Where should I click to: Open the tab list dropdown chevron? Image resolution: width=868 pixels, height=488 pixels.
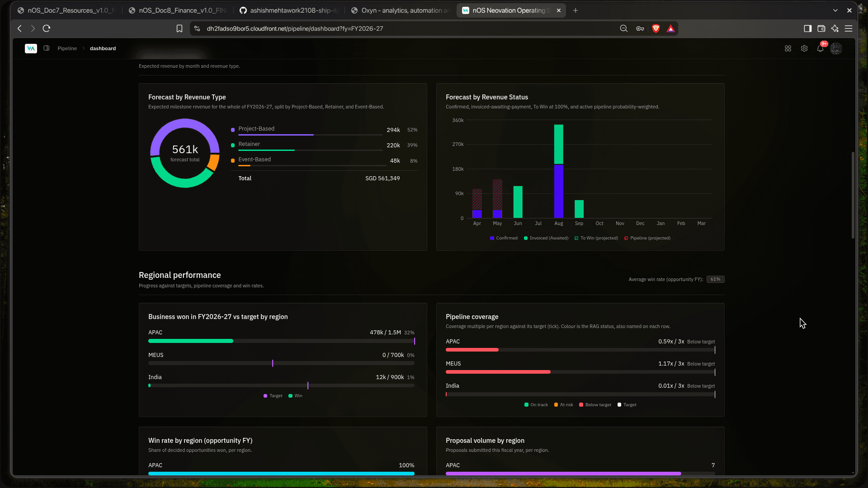point(835,10)
